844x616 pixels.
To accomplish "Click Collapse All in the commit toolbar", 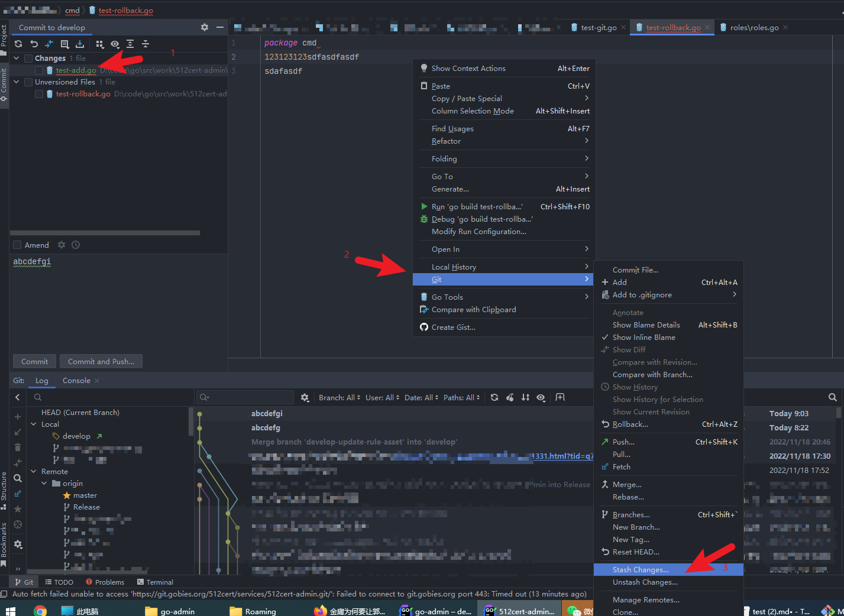I will tap(145, 44).
